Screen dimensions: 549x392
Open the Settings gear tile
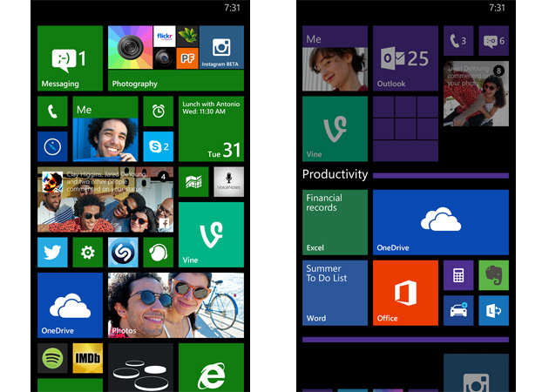[x=88, y=253]
